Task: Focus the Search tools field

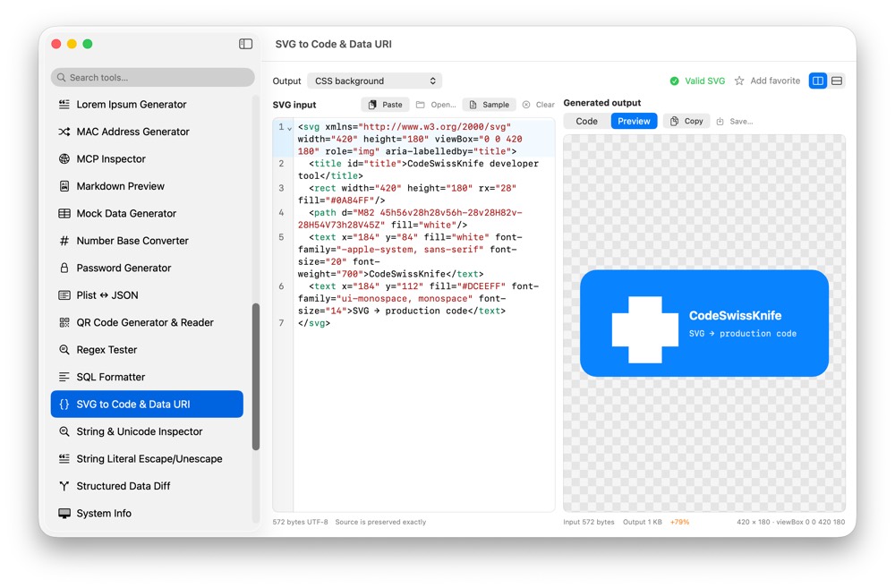Action: click(x=153, y=78)
